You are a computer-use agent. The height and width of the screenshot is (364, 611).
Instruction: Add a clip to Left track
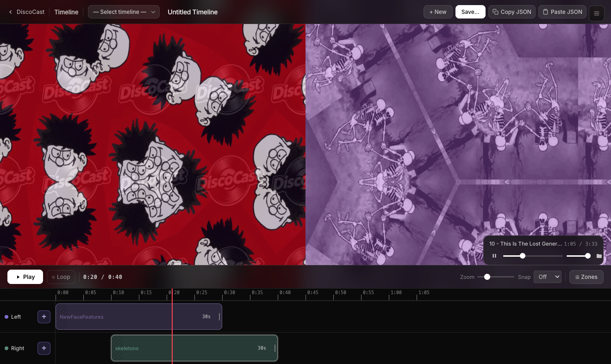pyautogui.click(x=44, y=317)
